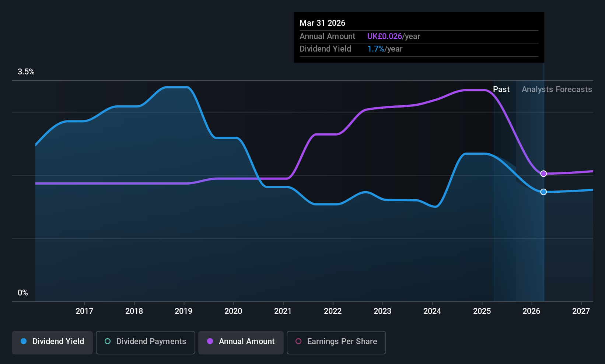Click the Analysts Forecasts label
This screenshot has width=605, height=364.
pos(557,90)
